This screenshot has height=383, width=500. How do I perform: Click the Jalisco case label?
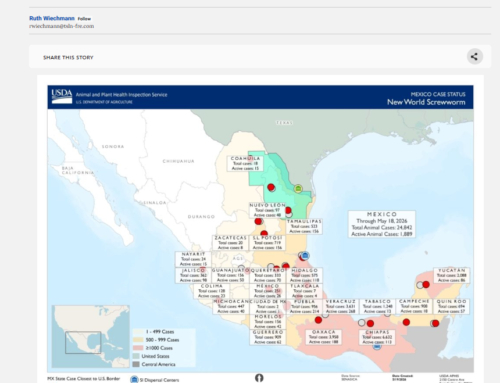pyautogui.click(x=193, y=275)
